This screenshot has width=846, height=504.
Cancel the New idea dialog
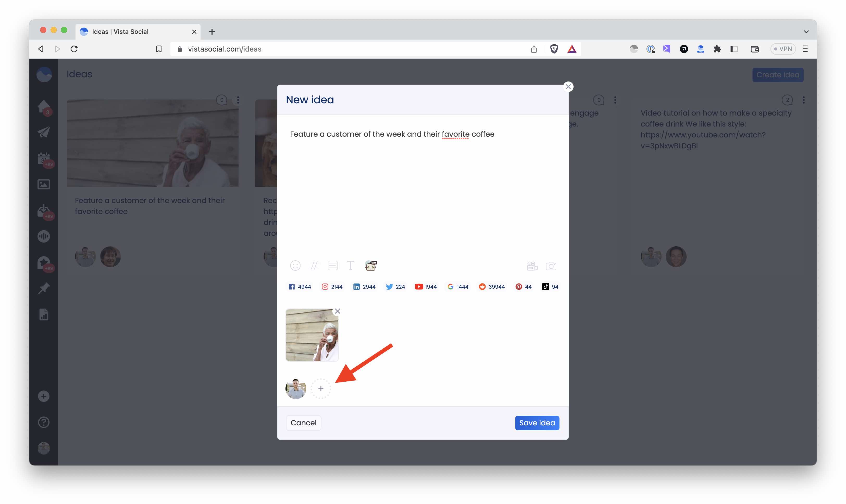(x=303, y=423)
